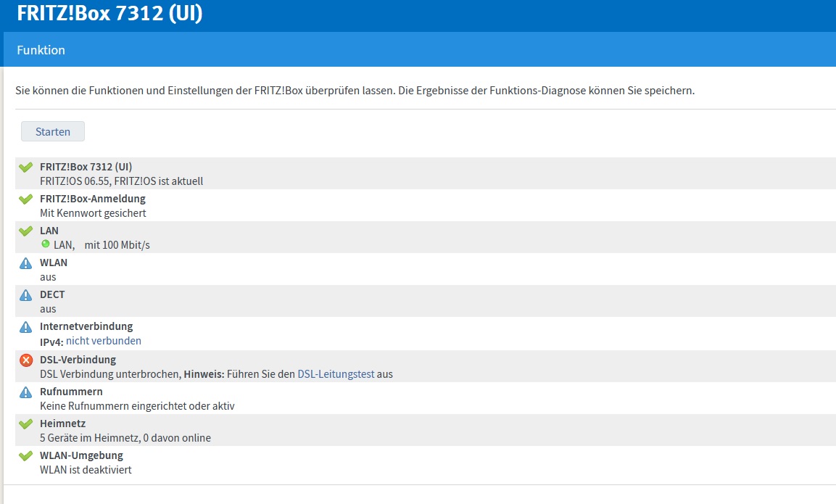Screen dimensions: 836x504
Task: Click the Heimnetz heading
Action: tap(63, 424)
